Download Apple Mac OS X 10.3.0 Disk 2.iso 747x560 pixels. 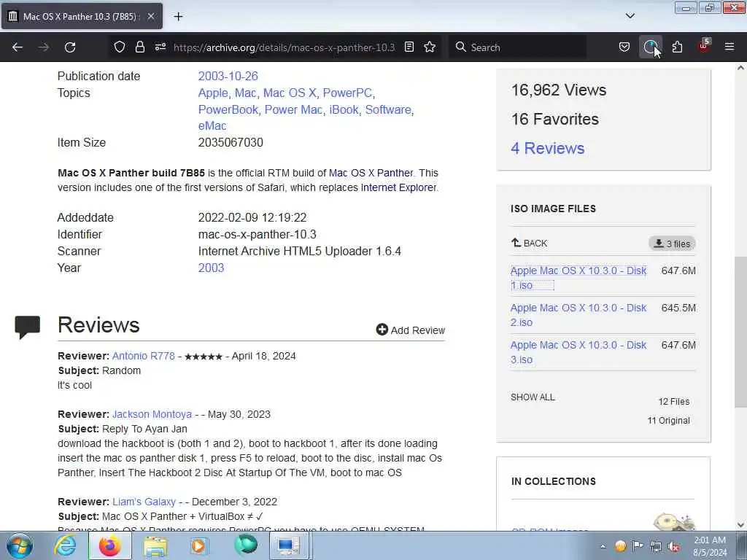578,315
